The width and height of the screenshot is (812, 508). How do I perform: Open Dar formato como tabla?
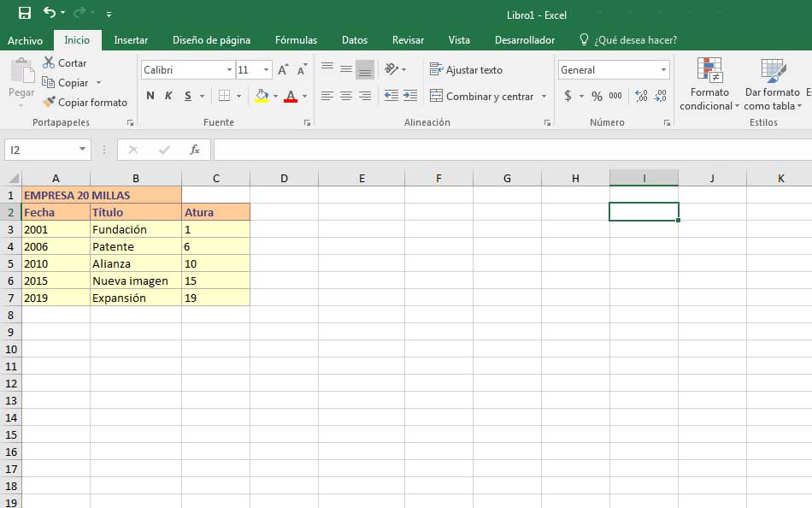pos(772,84)
